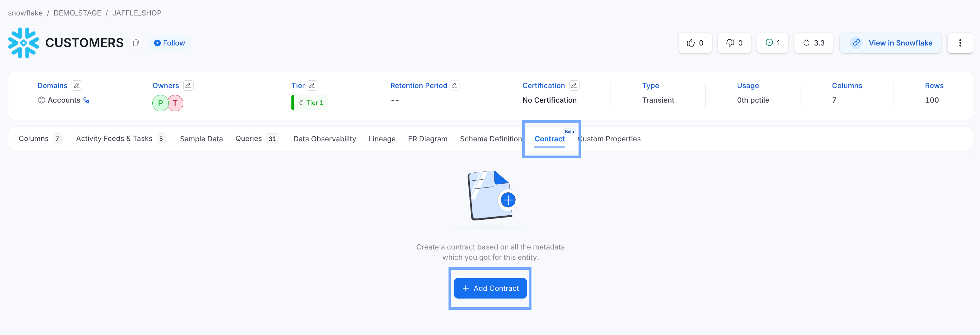Viewport: 980px width, 335px height.
Task: Copy the CUSTOMERS table name icon
Action: pos(136,43)
